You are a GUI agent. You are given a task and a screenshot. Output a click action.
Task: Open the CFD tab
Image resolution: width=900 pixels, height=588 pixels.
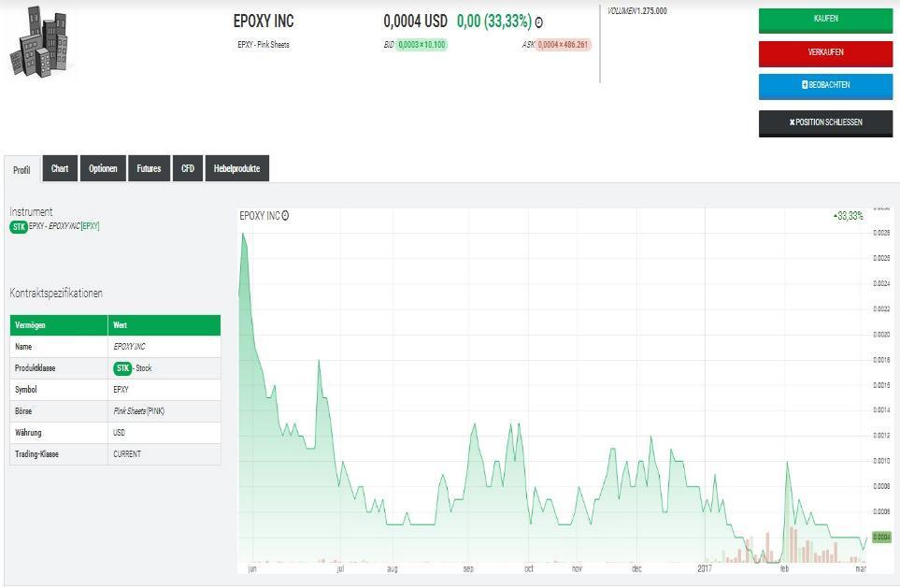point(188,168)
